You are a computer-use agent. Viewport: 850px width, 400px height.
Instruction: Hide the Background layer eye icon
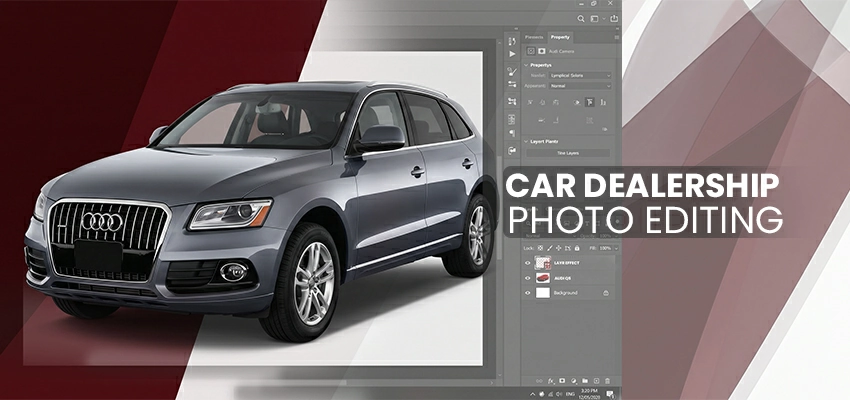(527, 293)
